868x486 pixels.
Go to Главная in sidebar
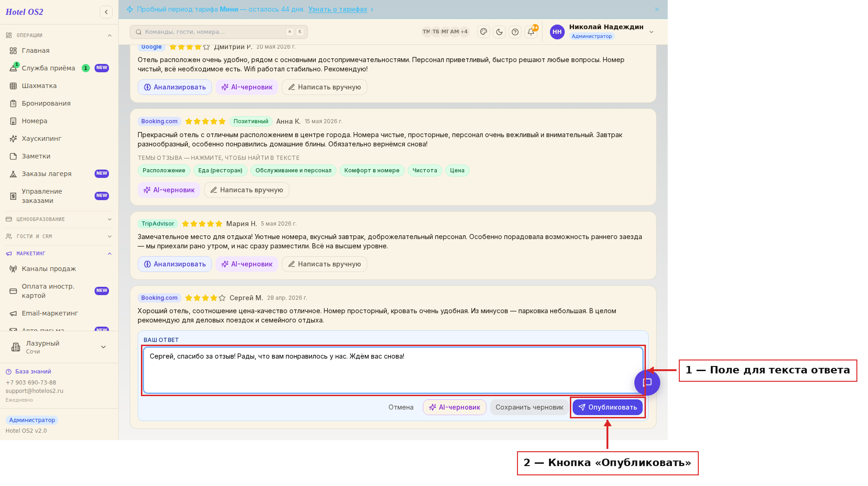59,50
